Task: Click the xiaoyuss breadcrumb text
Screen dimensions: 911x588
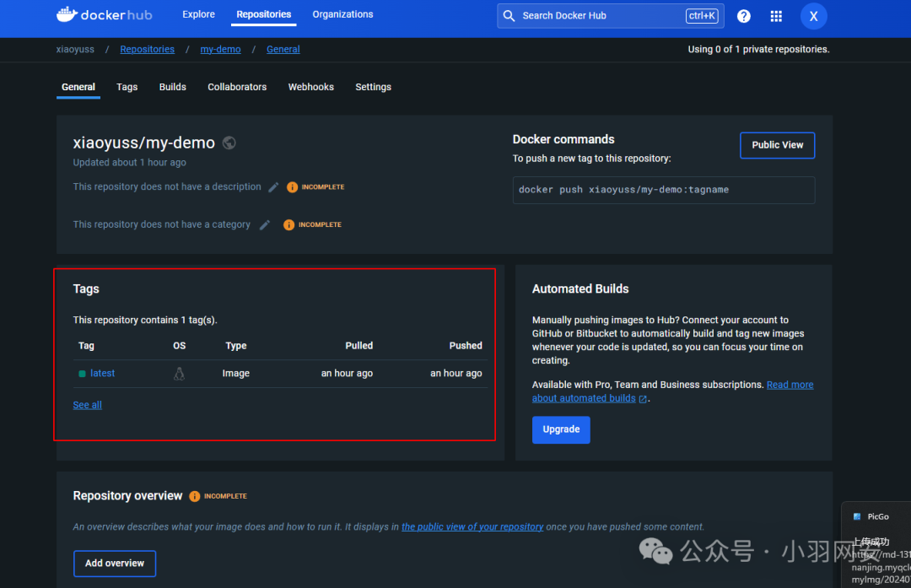Action: [75, 50]
